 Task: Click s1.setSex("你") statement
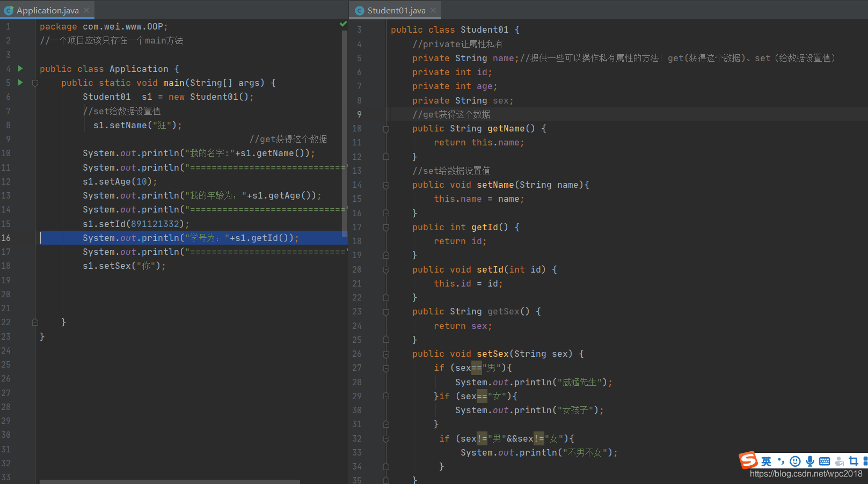coord(124,266)
